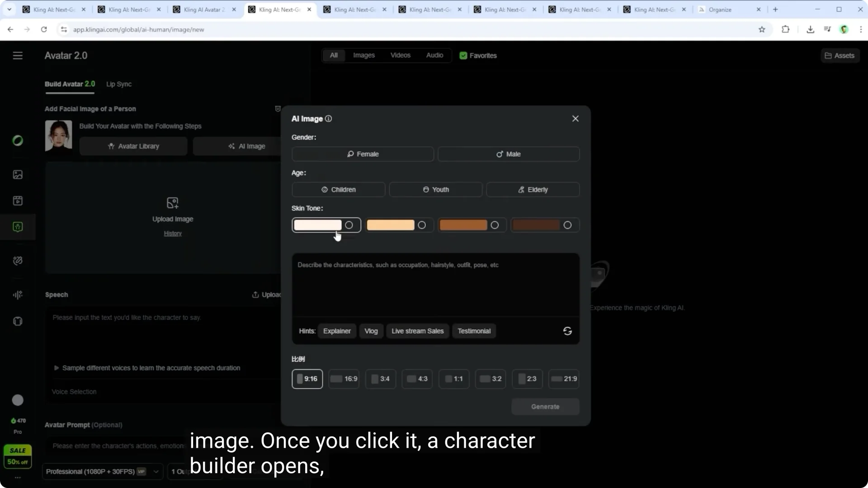This screenshot has height=488, width=868.
Task: Switch to the Lip Sync tab
Action: click(119, 84)
